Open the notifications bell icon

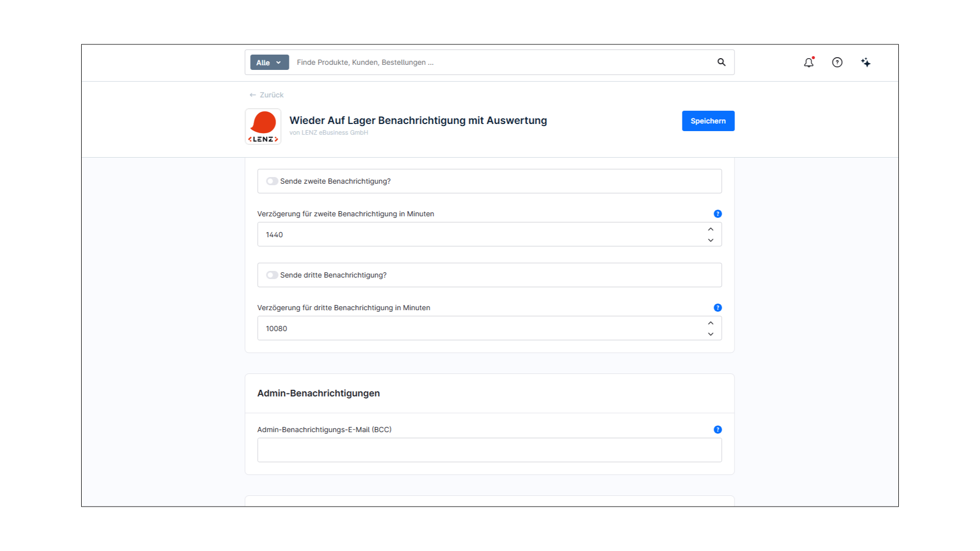pos(808,62)
